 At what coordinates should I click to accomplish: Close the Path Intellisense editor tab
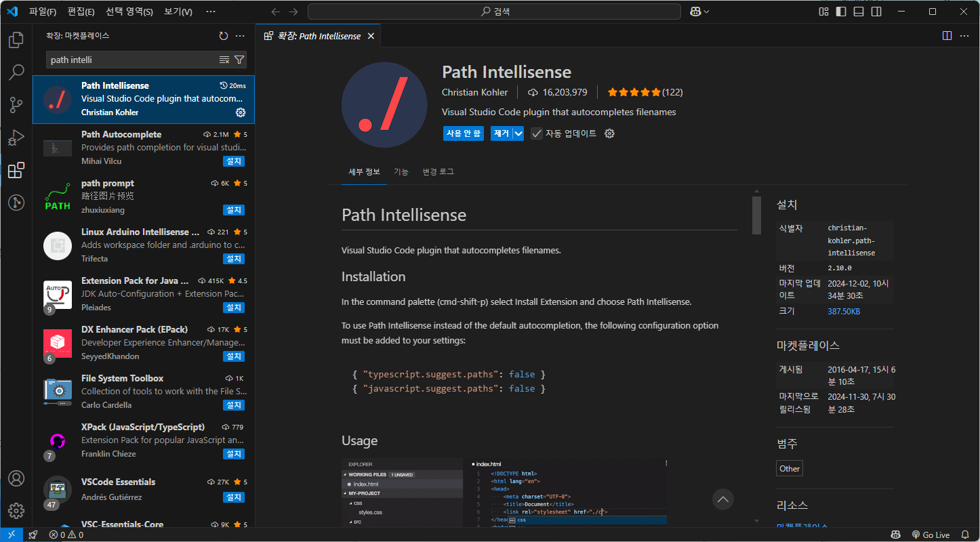371,36
